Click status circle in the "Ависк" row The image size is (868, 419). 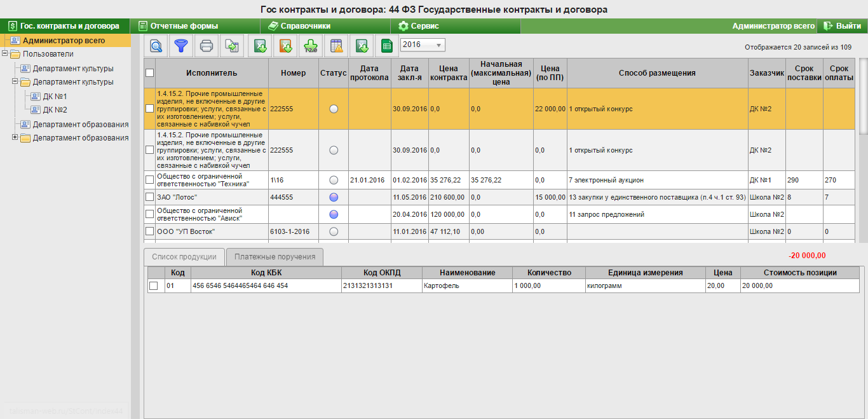[x=334, y=214]
